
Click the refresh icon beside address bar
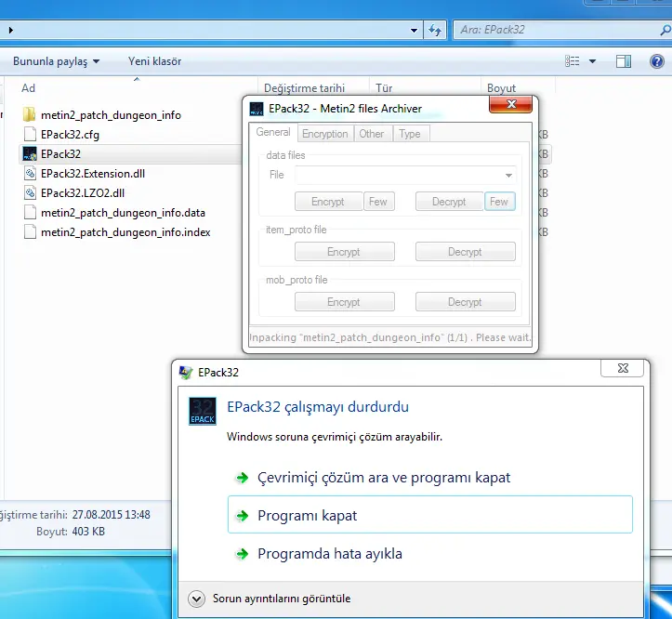(434, 30)
